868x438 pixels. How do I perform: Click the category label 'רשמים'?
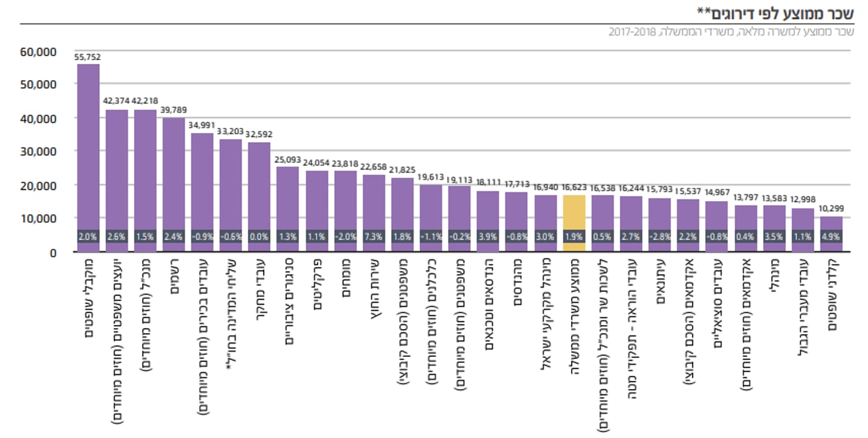click(x=174, y=277)
